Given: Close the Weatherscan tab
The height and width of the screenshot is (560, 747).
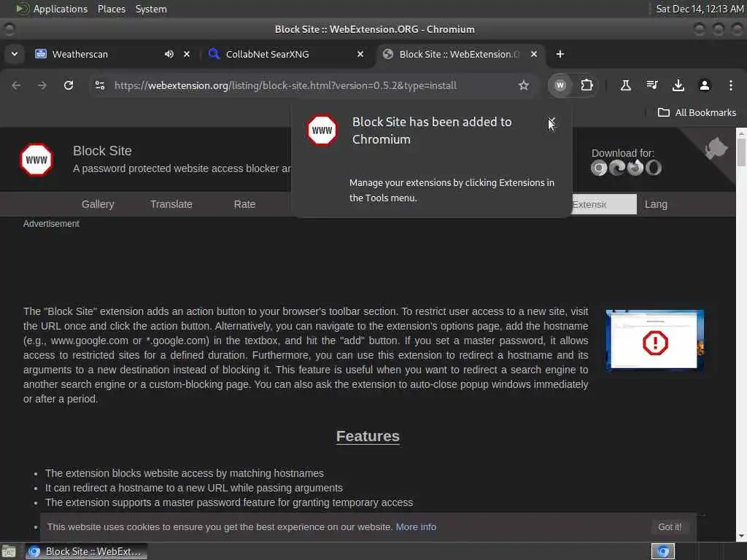Looking at the screenshot, I should [187, 54].
